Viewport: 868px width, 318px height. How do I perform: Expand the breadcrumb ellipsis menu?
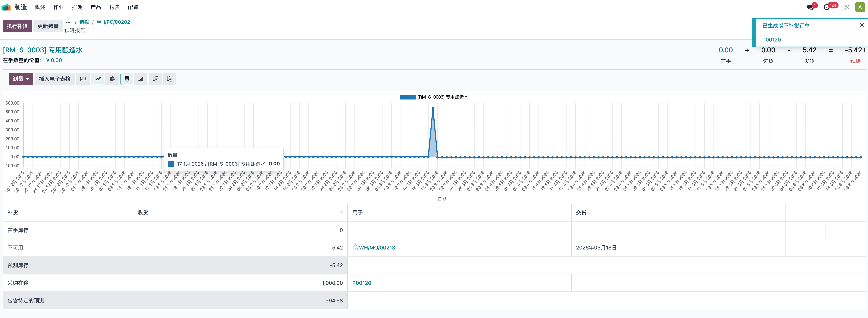pos(68,22)
